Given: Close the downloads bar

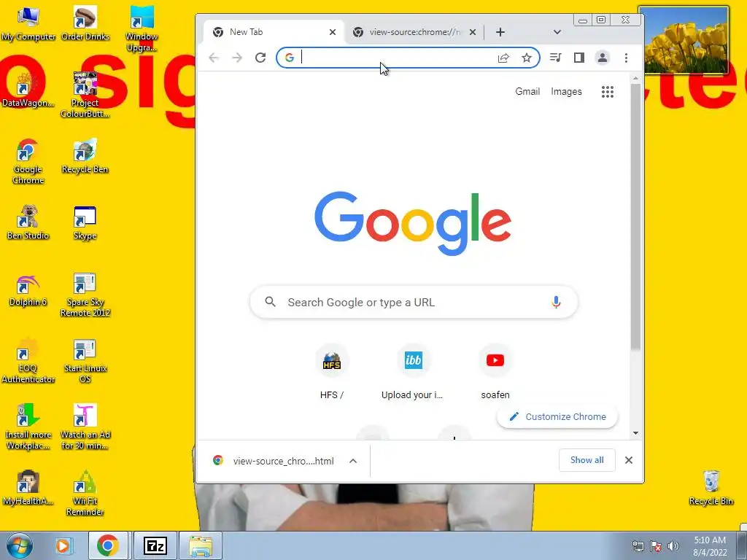Looking at the screenshot, I should (629, 460).
